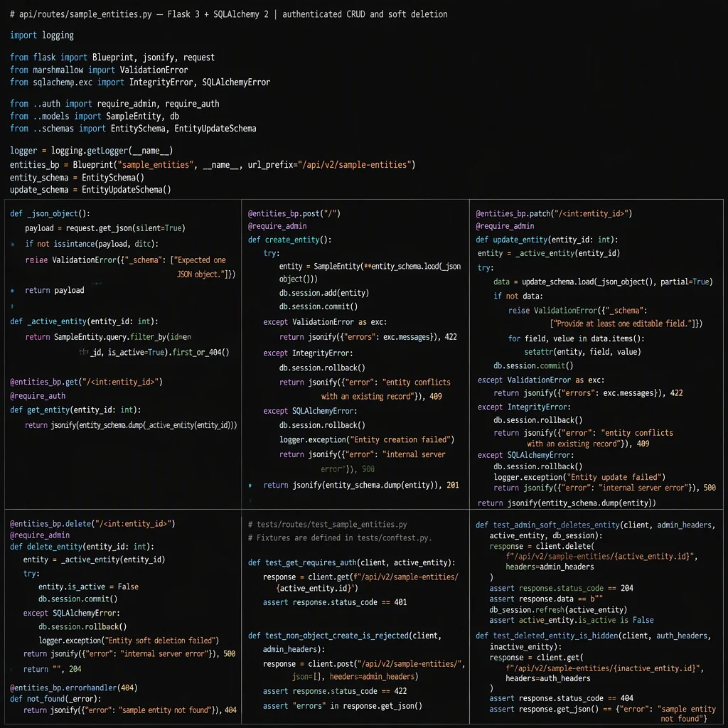The height and width of the screenshot is (728, 728).
Task: Click 'logger.exception("Entity creation failed")' line
Action: click(x=367, y=439)
